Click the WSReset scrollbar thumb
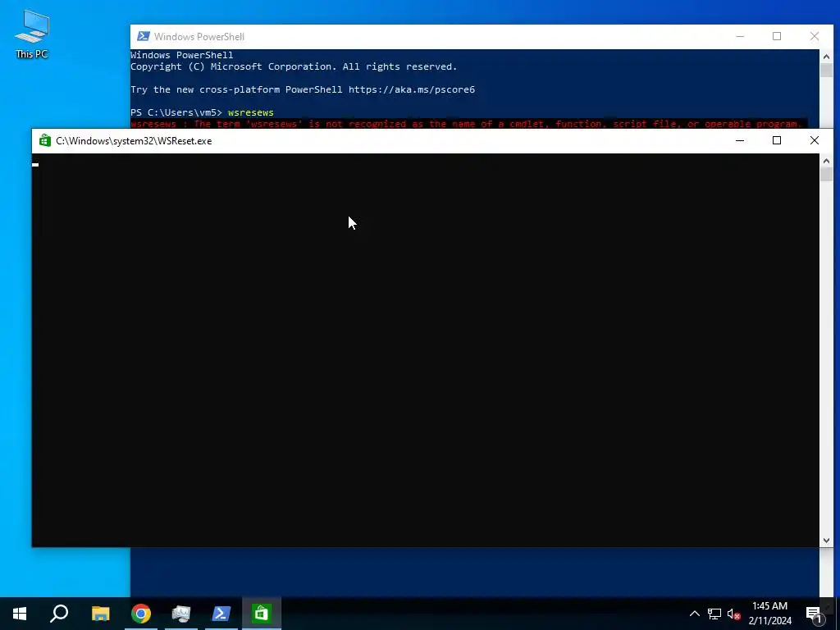The height and width of the screenshot is (630, 840). [x=826, y=175]
